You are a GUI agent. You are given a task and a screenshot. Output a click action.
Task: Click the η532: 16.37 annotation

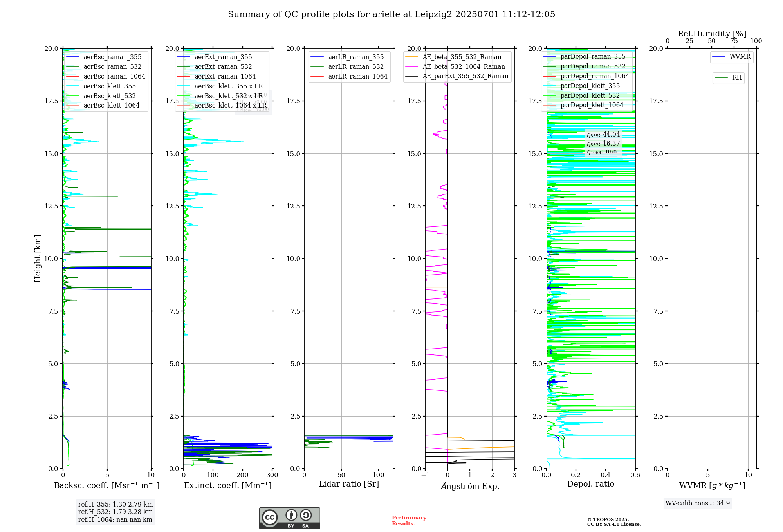(x=603, y=144)
